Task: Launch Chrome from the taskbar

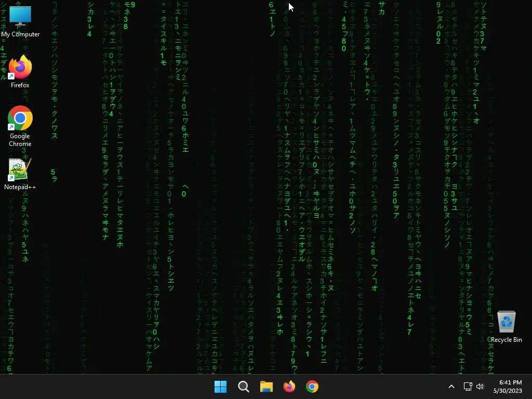Action: coord(312,387)
